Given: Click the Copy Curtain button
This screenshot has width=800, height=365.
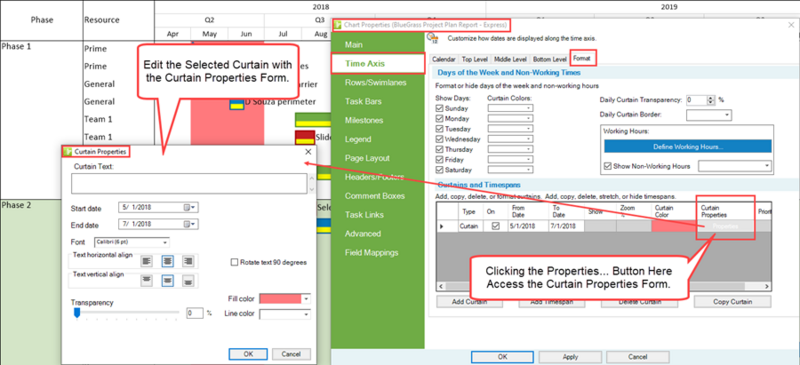Looking at the screenshot, I should pos(733,302).
